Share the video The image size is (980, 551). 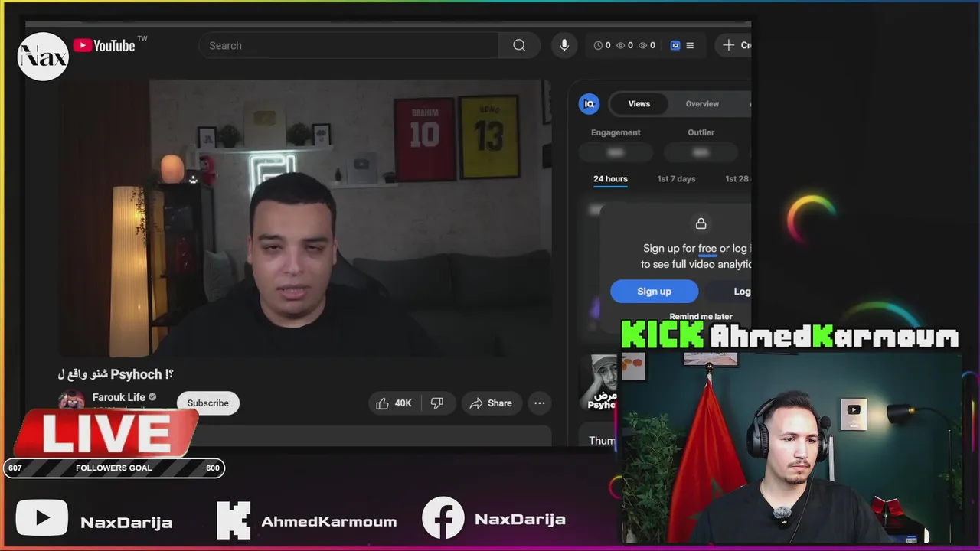pyautogui.click(x=491, y=403)
